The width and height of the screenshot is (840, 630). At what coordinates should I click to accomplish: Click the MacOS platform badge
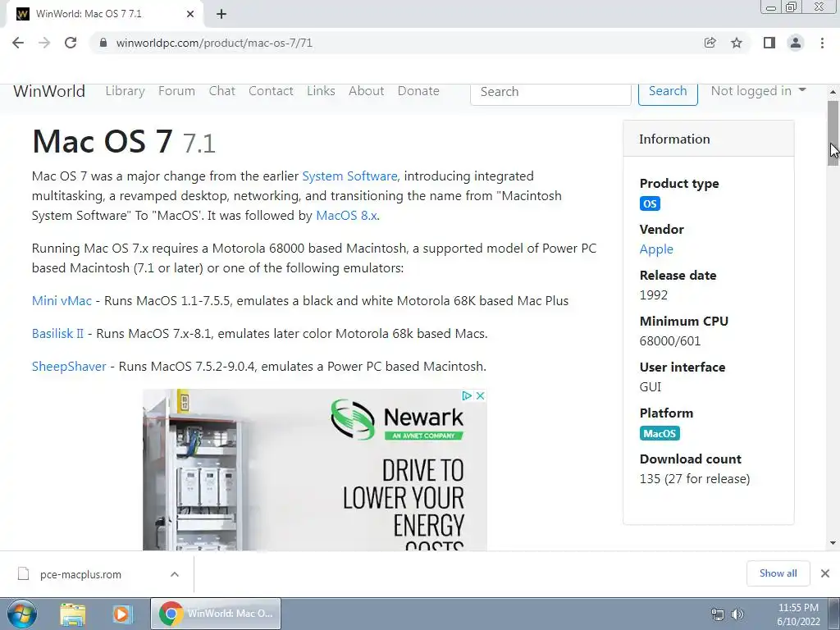click(660, 433)
